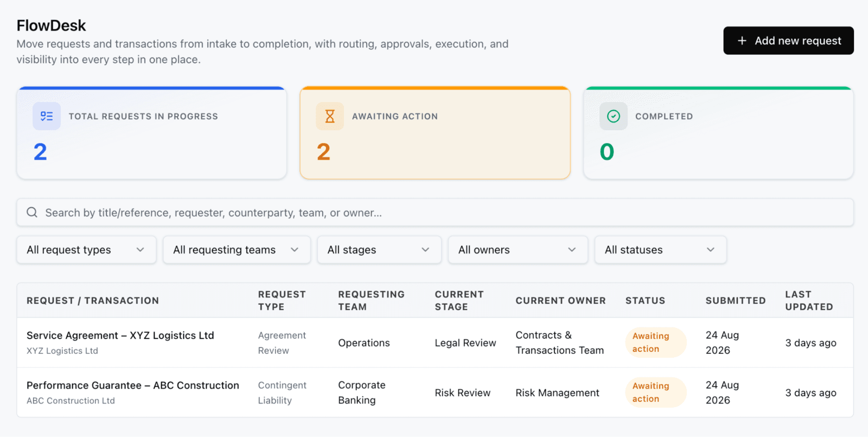The width and height of the screenshot is (868, 437).
Task: Click the Contingent Liability request type cell
Action: pyautogui.click(x=282, y=392)
